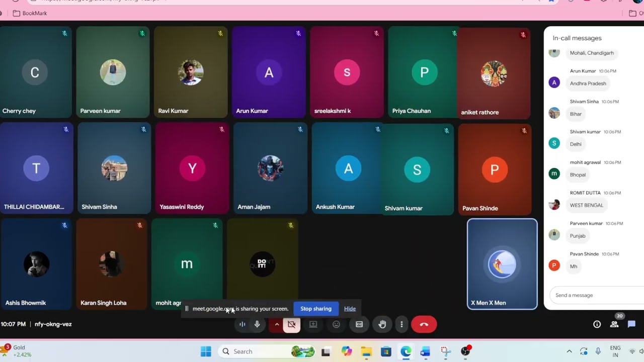Click X Men X Men self-view tile
644x362 pixels.
click(x=502, y=264)
